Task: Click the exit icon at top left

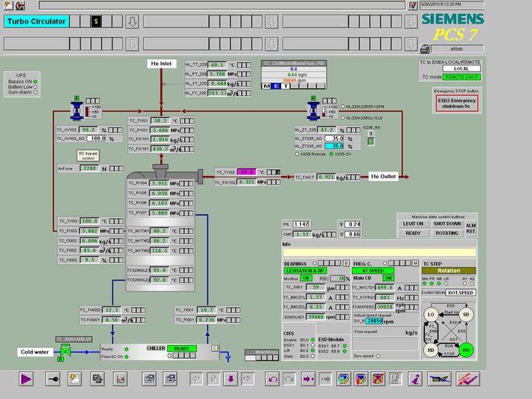Action: point(20,5)
